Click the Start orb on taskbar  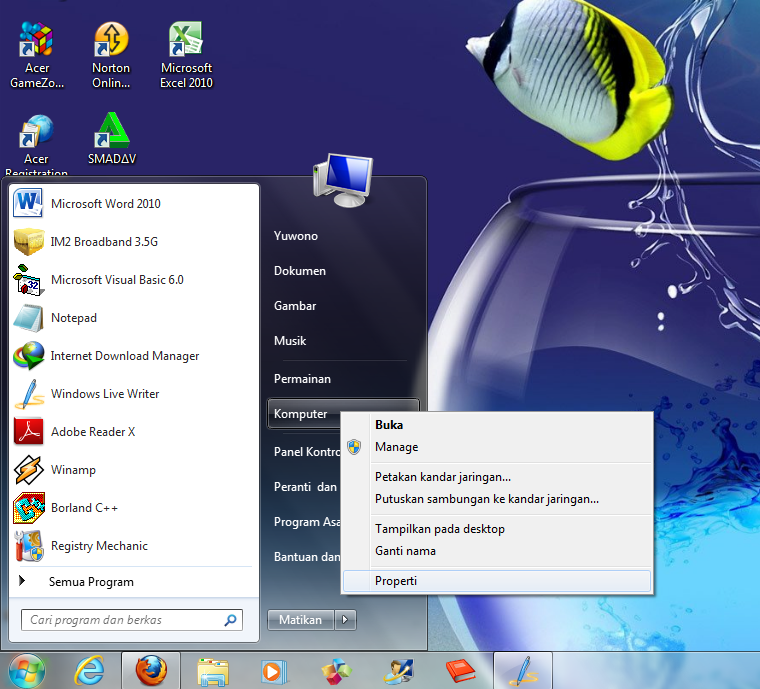tap(27, 672)
